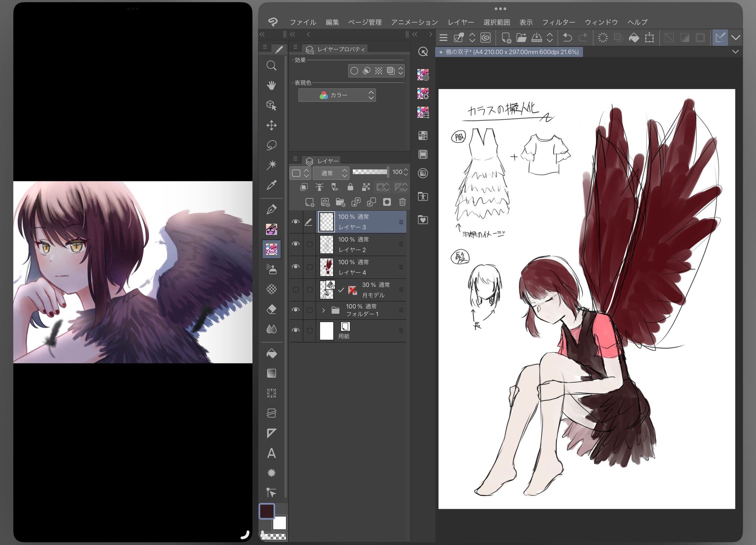Select the Ruler tool
Viewport: 756px width, 545px height.
point(271,433)
